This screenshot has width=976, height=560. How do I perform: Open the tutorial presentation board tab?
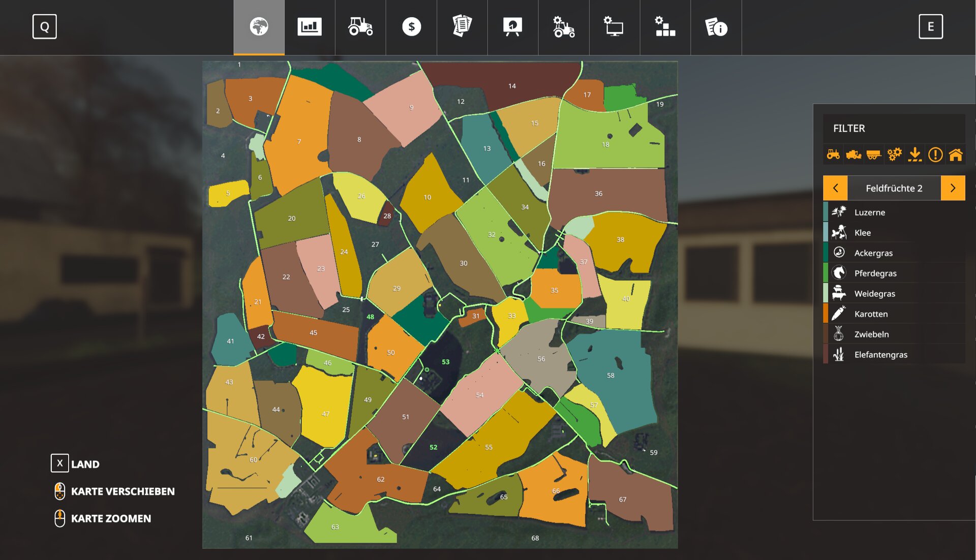[x=512, y=27]
